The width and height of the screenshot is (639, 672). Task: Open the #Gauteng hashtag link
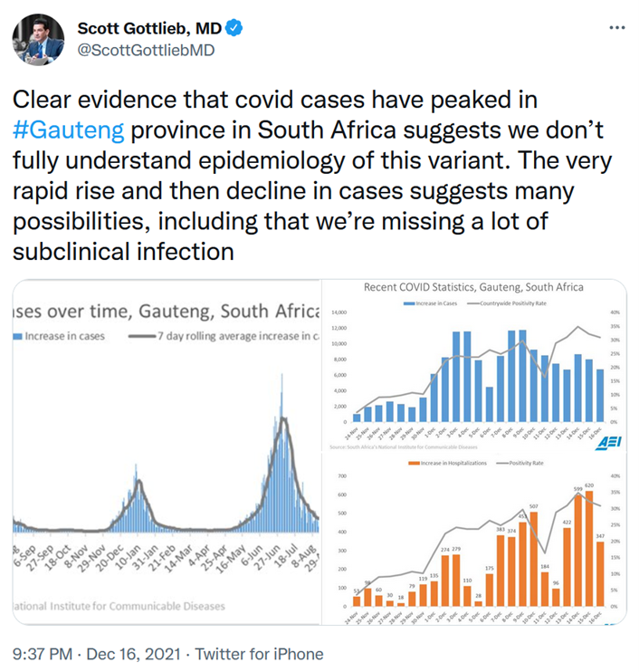pos(66,126)
